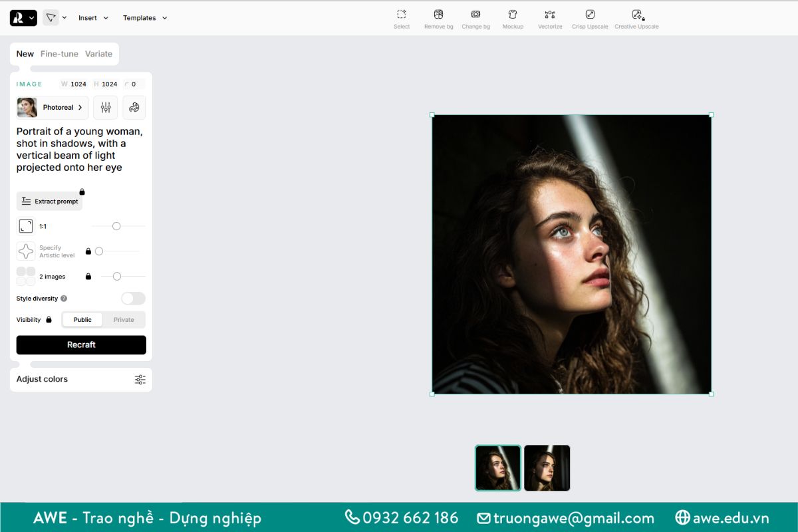Click the color palette icon beside Photoreal
This screenshot has width=798, height=532.
(134, 107)
